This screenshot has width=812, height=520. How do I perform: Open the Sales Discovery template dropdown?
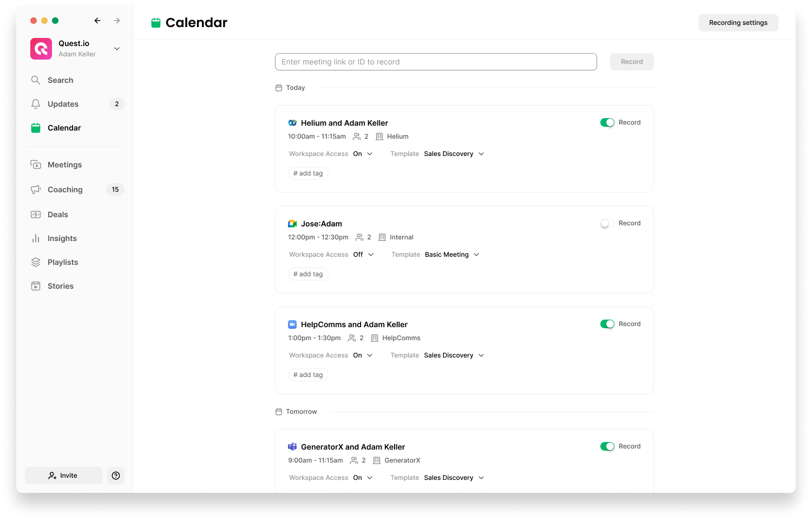(454, 153)
